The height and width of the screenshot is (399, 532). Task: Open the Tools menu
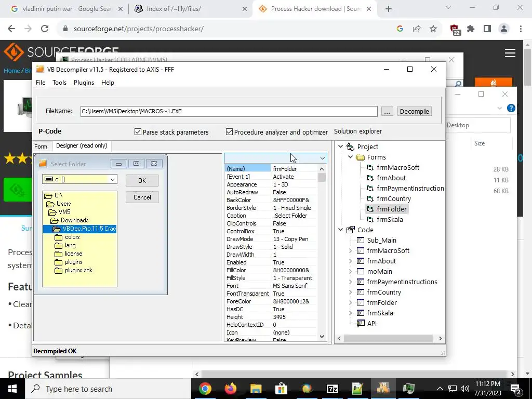pyautogui.click(x=59, y=83)
